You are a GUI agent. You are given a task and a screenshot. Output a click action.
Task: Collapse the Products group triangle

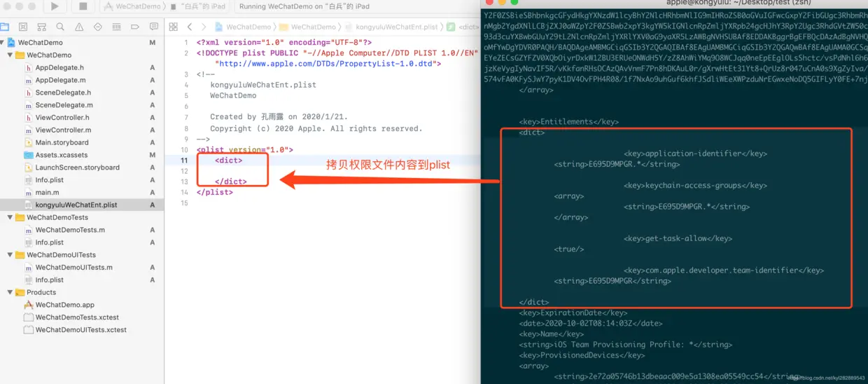pyautogui.click(x=10, y=293)
